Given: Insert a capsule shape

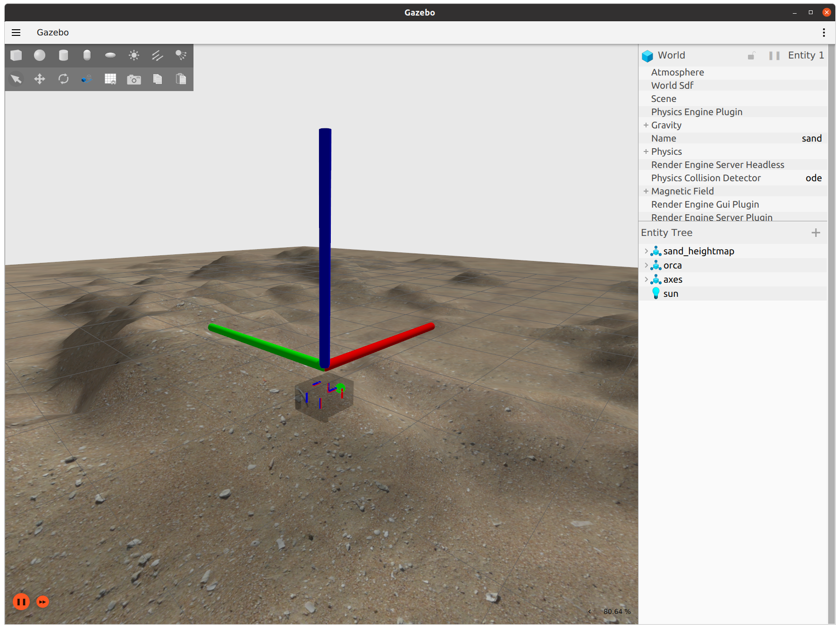Looking at the screenshot, I should pyautogui.click(x=87, y=56).
